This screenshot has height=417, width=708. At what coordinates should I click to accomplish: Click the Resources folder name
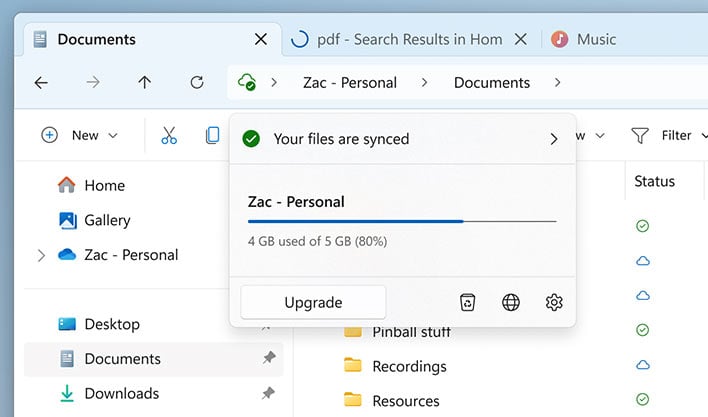coord(405,401)
